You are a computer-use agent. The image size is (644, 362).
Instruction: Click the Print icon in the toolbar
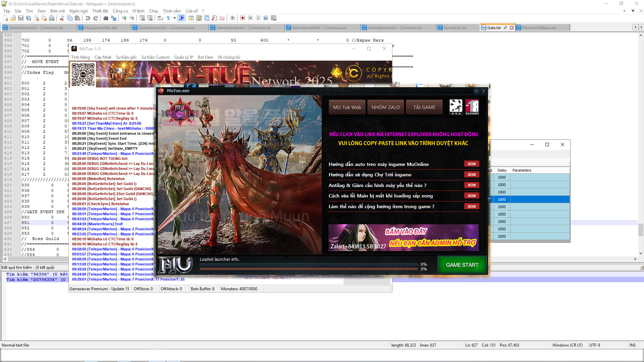(52, 18)
